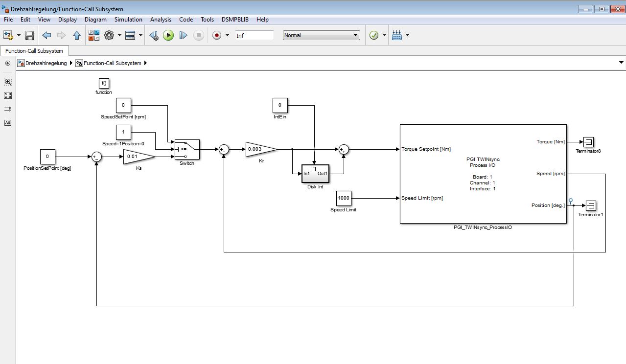Click Drehzahlregelung in the breadcrumb path
This screenshot has height=364, width=626.
pyautogui.click(x=46, y=63)
